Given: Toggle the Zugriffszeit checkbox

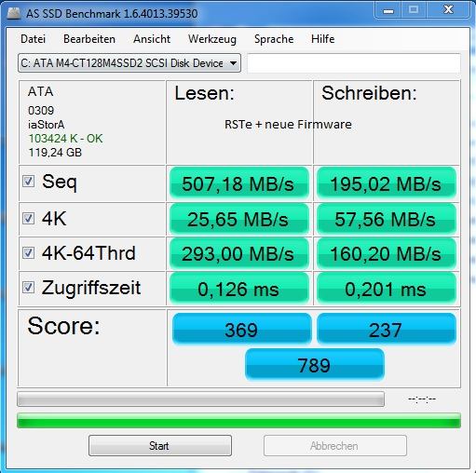Looking at the screenshot, I should pos(28,287).
